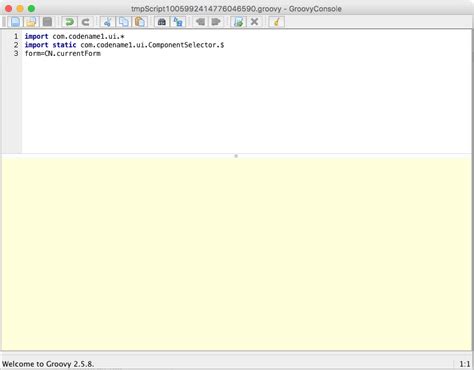Run the script with execute icon
The image size is (474, 370).
238,22
